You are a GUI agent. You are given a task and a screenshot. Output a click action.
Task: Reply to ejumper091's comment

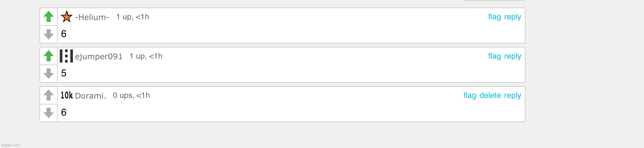click(x=513, y=56)
